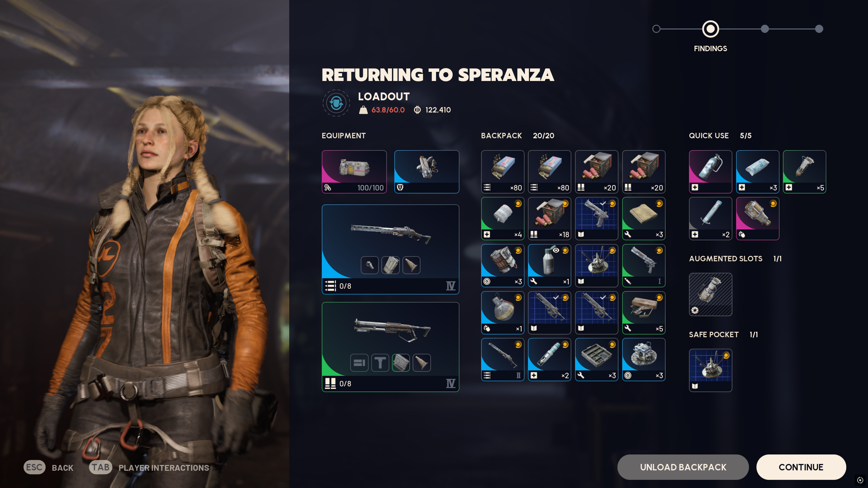The height and width of the screenshot is (488, 868).
Task: Select the checkmarked rifle blueprint beside the grenade
Action: pyautogui.click(x=549, y=313)
